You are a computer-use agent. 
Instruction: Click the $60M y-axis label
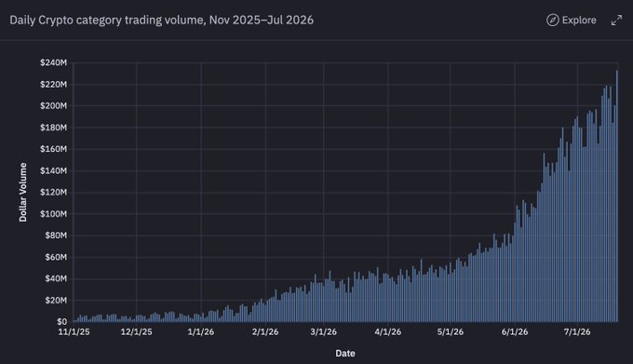click(x=56, y=257)
